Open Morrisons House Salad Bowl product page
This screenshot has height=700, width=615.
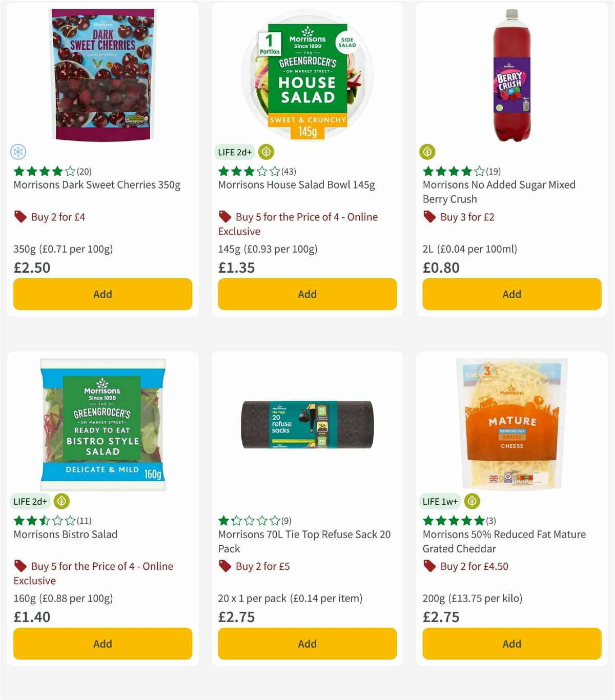click(297, 185)
